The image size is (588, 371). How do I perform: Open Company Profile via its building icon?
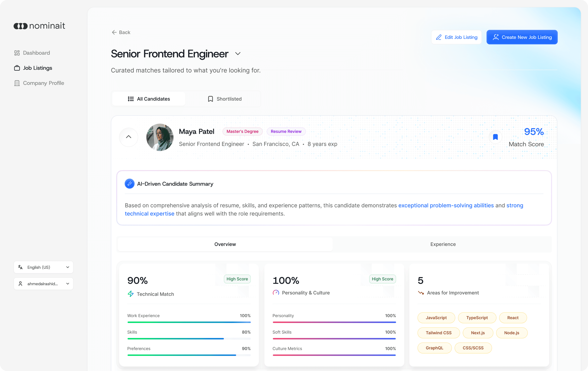tap(17, 83)
